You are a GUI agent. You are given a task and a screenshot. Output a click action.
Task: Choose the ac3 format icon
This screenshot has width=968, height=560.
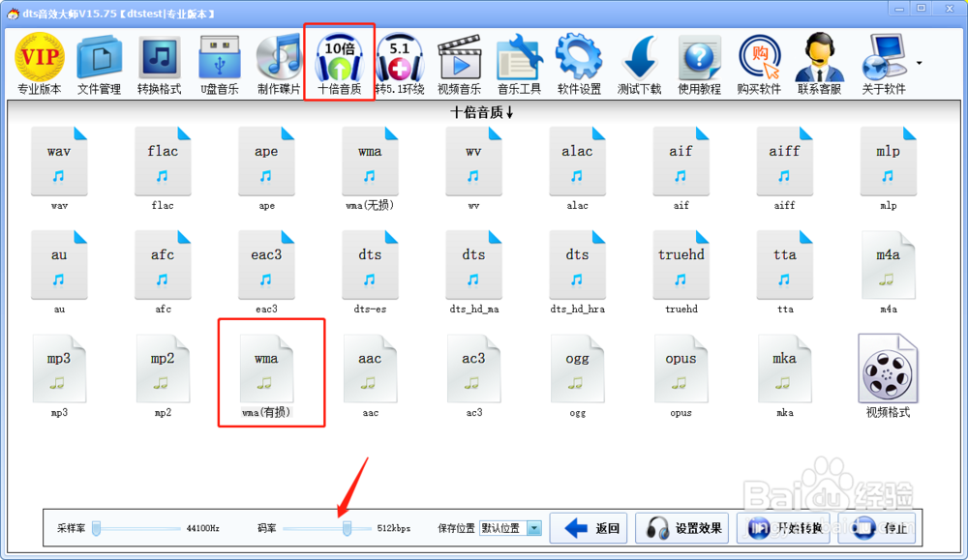pyautogui.click(x=473, y=375)
